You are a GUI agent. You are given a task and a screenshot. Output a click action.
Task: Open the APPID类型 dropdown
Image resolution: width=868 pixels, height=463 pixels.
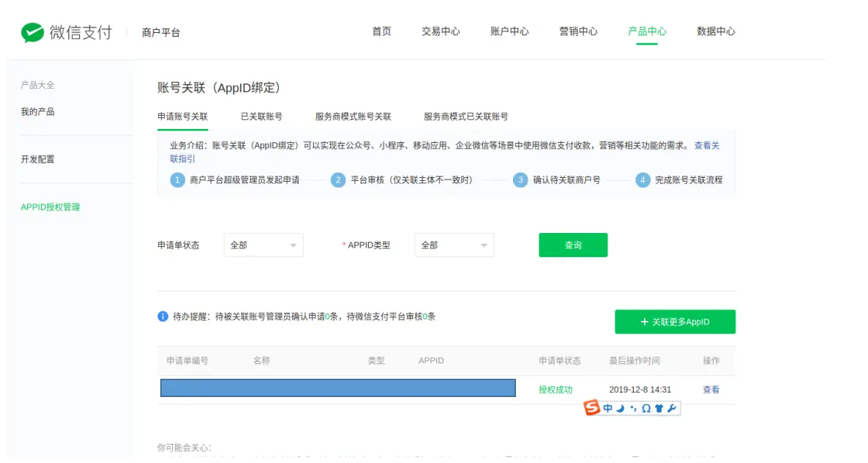coord(454,245)
